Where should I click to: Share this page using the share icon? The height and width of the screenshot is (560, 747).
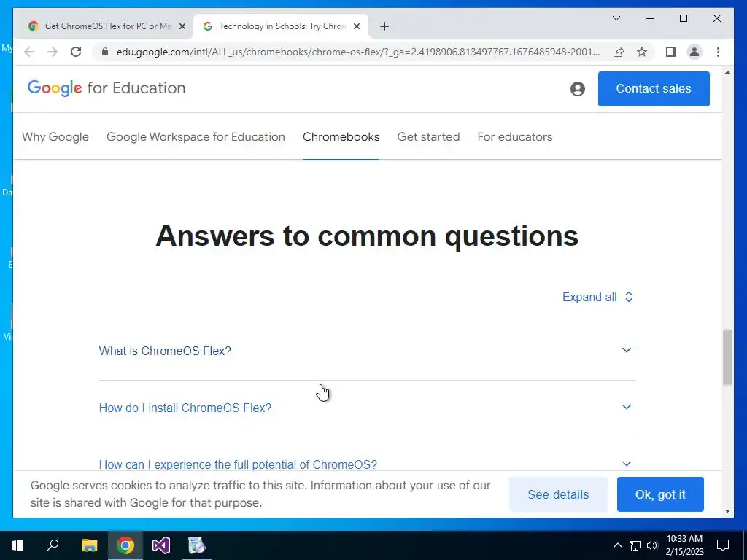619,52
